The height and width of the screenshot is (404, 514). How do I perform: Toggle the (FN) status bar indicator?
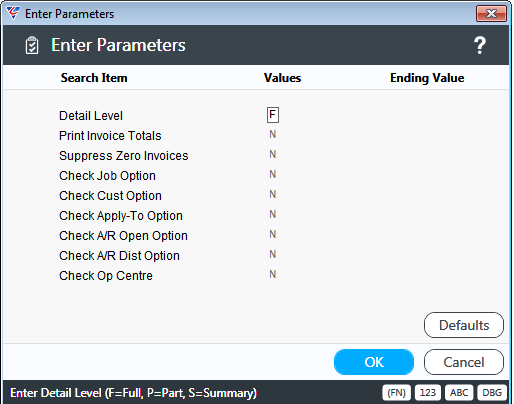pos(396,393)
